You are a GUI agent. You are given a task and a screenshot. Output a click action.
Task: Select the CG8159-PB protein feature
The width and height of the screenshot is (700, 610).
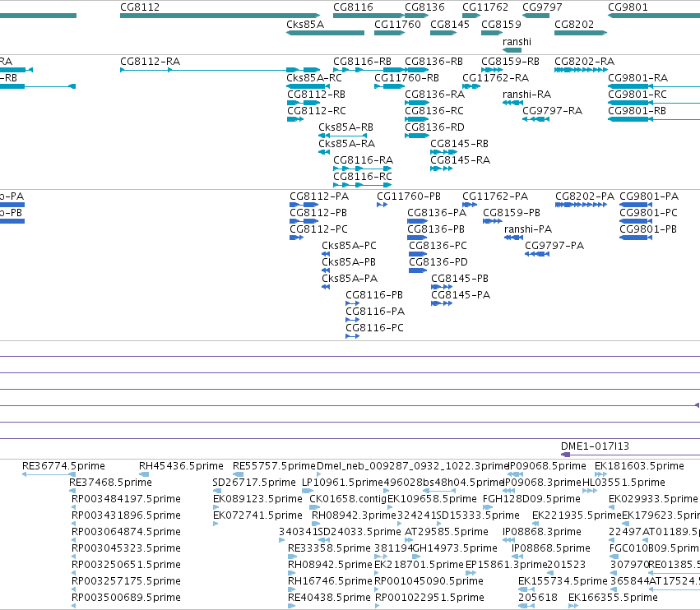coord(493,221)
